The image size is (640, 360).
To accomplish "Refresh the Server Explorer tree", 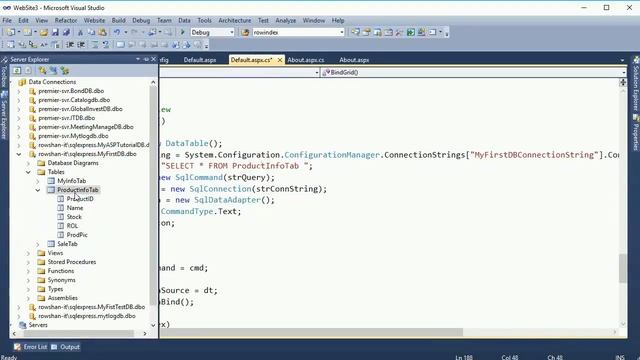I will pos(17,71).
